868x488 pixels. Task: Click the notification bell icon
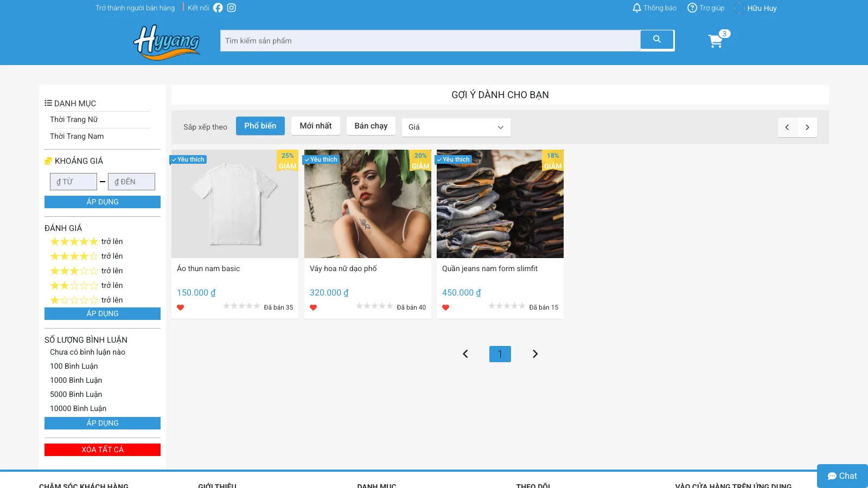pyautogui.click(x=637, y=8)
